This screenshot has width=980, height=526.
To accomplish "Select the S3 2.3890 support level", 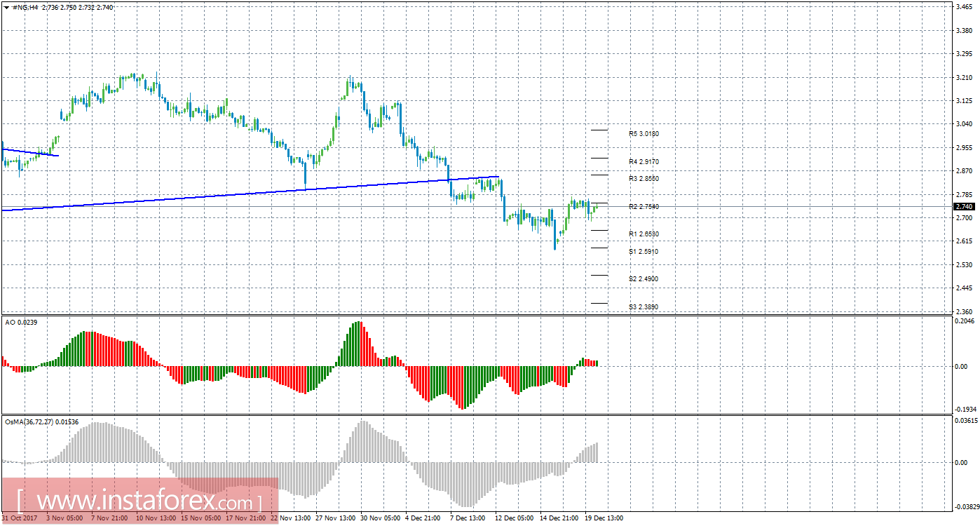I will click(643, 307).
